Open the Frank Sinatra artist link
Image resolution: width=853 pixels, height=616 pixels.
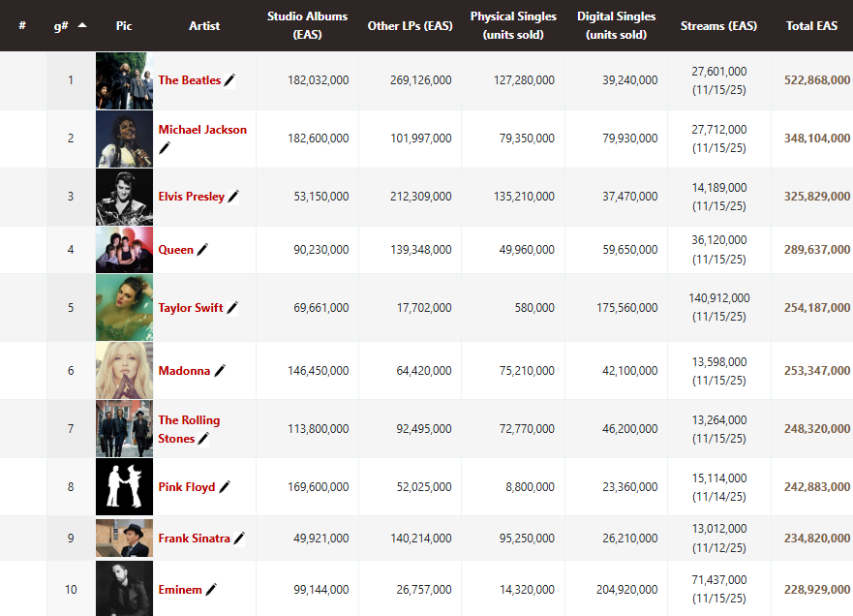pyautogui.click(x=194, y=539)
